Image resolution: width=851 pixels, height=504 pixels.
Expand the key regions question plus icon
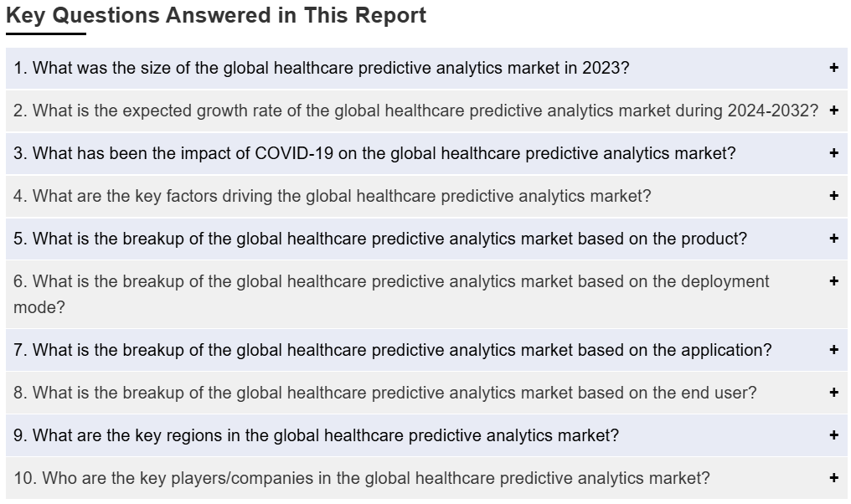point(833,435)
